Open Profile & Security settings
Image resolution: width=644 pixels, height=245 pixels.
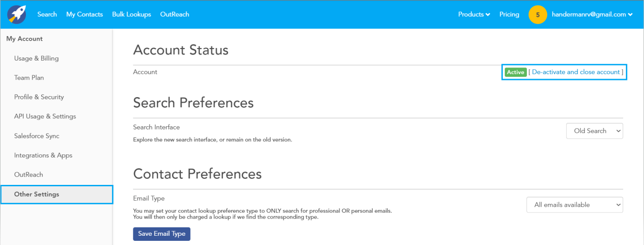click(39, 97)
